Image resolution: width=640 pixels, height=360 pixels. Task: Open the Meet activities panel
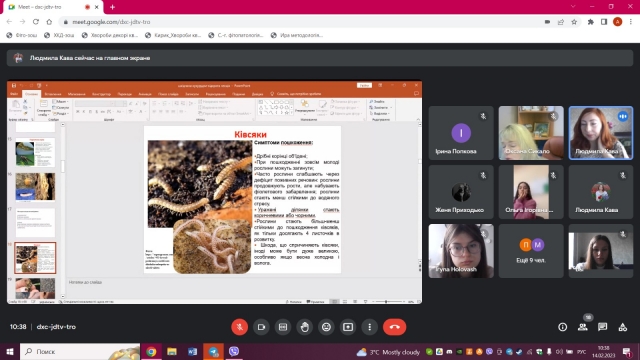coord(622,327)
